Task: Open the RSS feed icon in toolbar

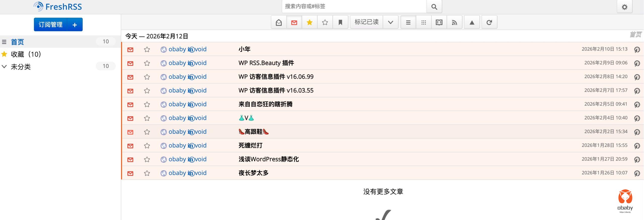Action: [x=454, y=22]
